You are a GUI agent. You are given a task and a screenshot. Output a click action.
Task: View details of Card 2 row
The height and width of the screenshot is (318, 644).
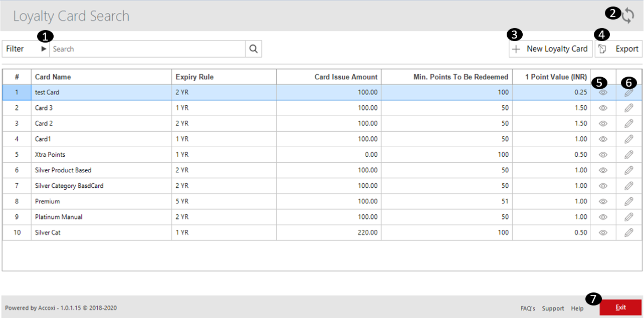coord(603,124)
